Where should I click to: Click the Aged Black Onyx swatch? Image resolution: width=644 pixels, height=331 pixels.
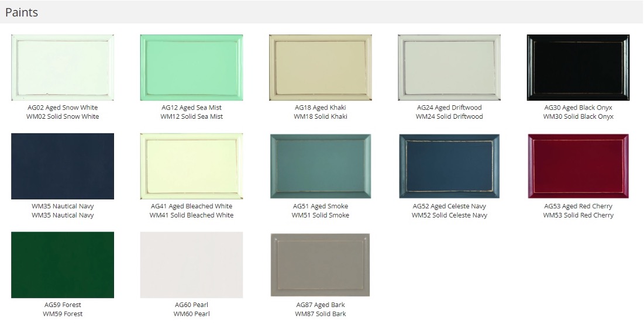coord(578,67)
